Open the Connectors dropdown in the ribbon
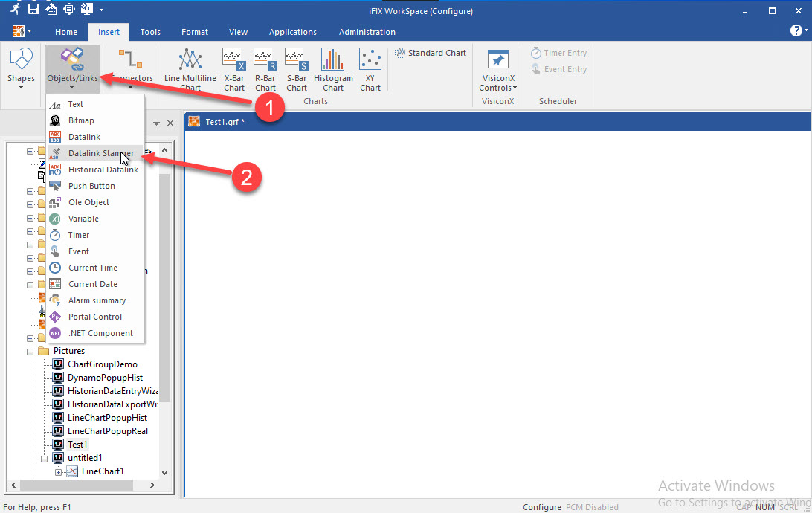The image size is (812, 513). [130, 69]
